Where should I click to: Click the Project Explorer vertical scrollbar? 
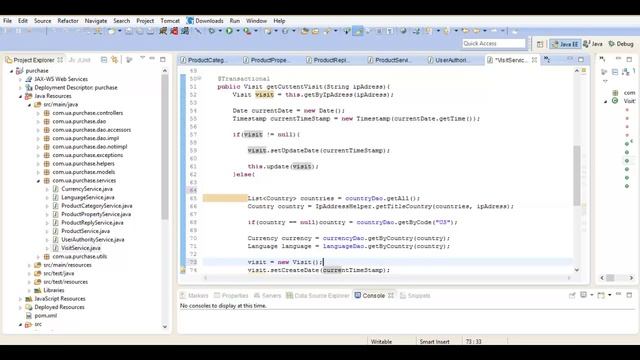(x=164, y=147)
